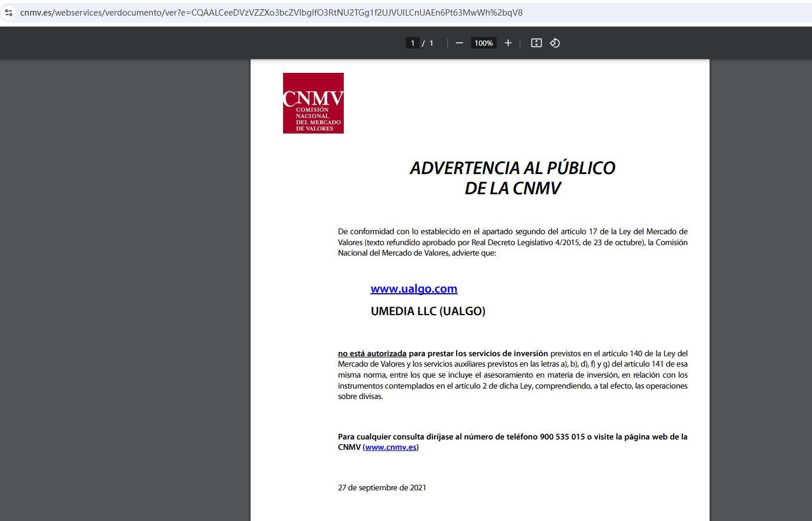Zoom in with the plus button
The height and width of the screenshot is (521, 812).
pyautogui.click(x=508, y=43)
